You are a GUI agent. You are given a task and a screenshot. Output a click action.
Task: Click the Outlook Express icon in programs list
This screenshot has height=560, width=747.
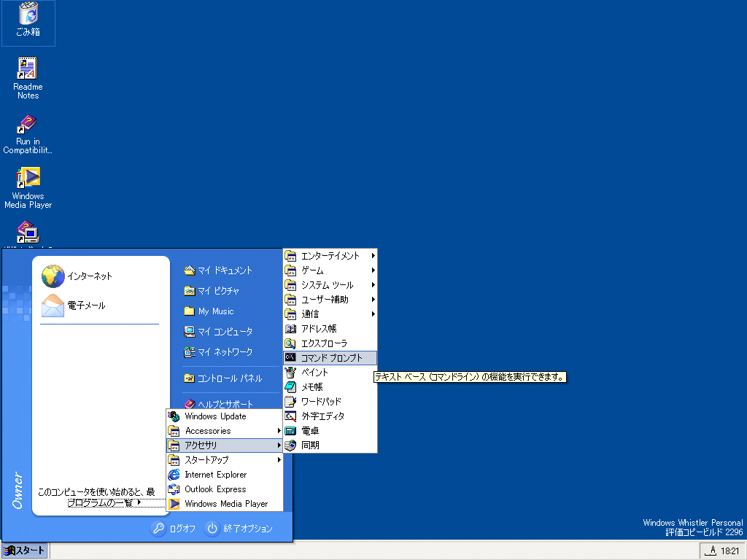click(174, 489)
